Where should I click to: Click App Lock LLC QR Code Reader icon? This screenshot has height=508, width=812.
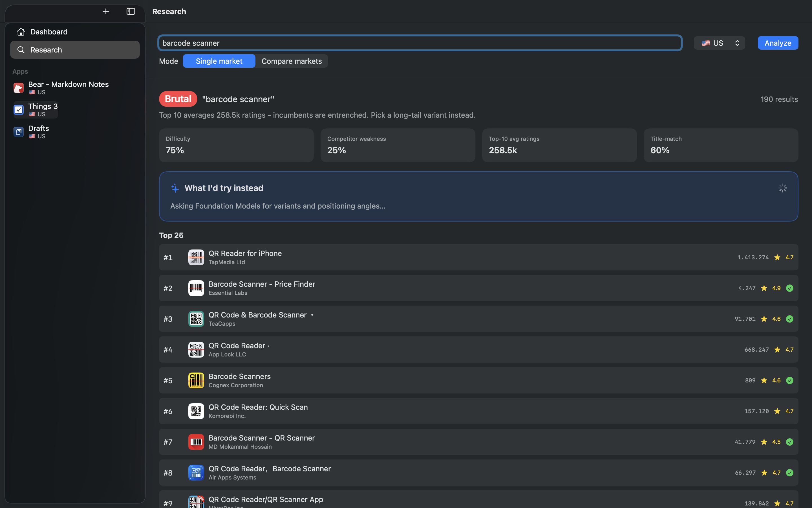pyautogui.click(x=196, y=350)
